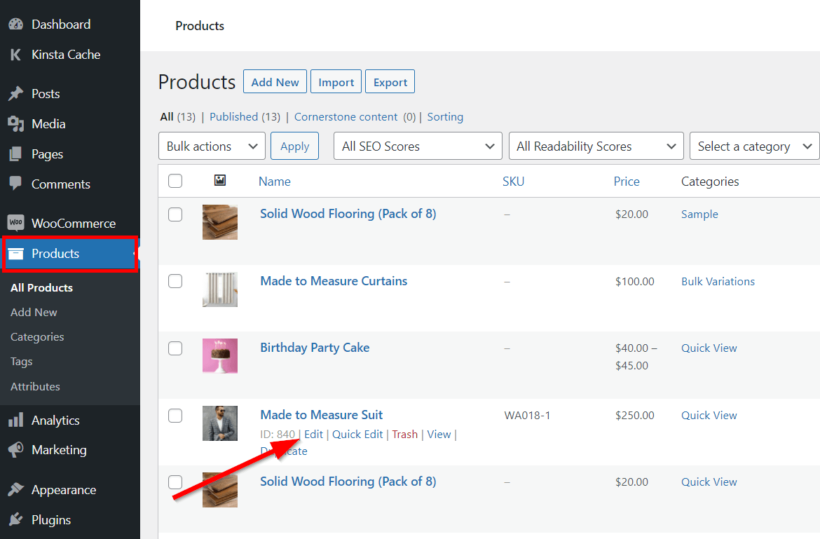Screen dimensions: 820x539
Task: Sort by the image column header icon
Action: (220, 180)
